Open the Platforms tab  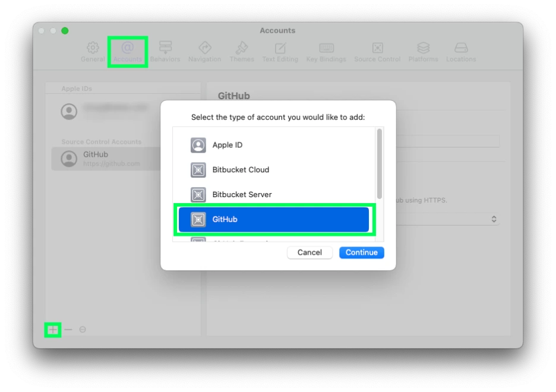[423, 52]
